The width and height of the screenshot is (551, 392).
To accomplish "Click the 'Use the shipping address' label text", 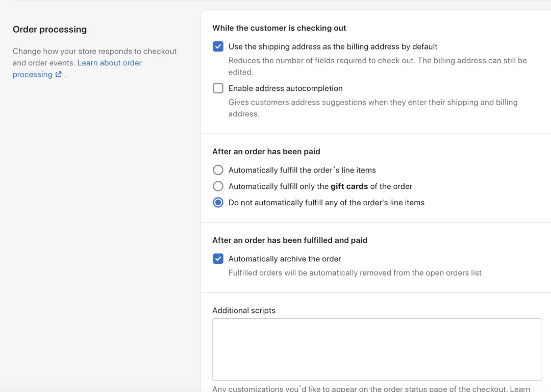I will (333, 46).
